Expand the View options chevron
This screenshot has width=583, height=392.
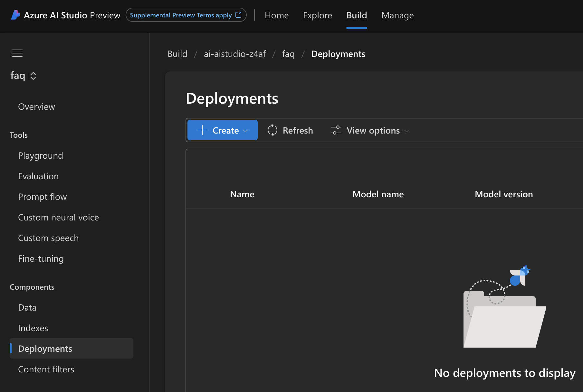pyautogui.click(x=406, y=131)
